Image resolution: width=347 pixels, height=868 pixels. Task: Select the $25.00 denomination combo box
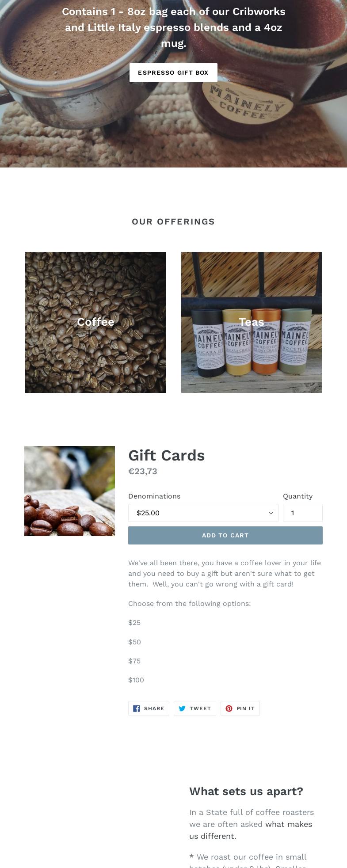pos(203,513)
